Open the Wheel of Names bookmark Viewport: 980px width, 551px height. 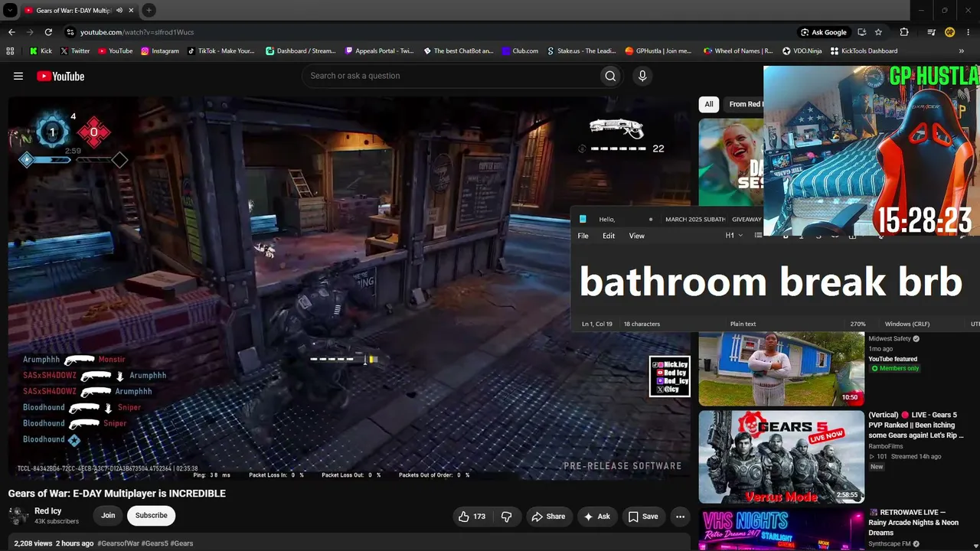(x=738, y=51)
